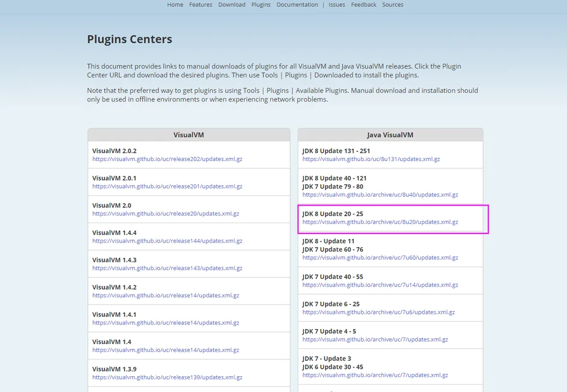
Task: Select the VisualVM 1.4.3 version label
Action: point(115,260)
